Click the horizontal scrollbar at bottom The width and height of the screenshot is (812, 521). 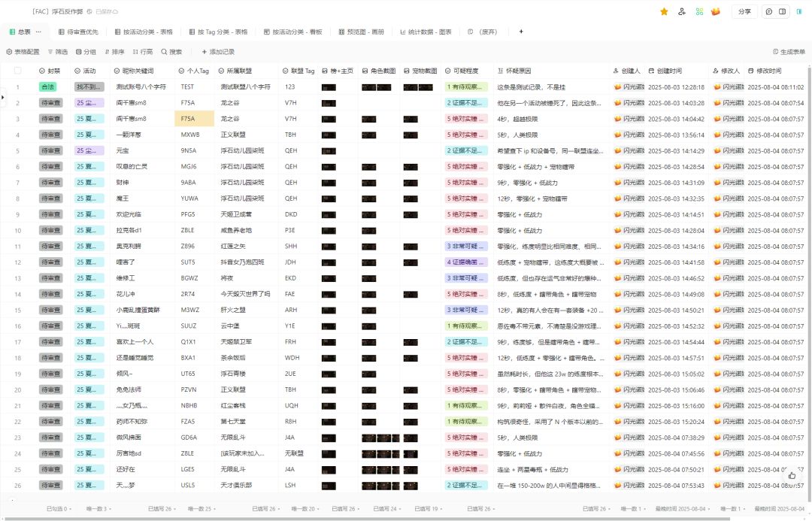click(x=365, y=519)
